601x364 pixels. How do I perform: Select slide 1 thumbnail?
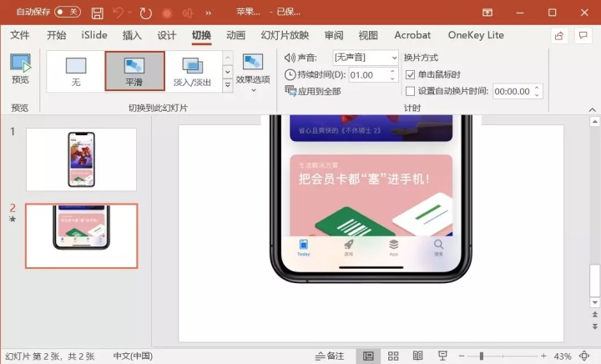click(x=81, y=159)
